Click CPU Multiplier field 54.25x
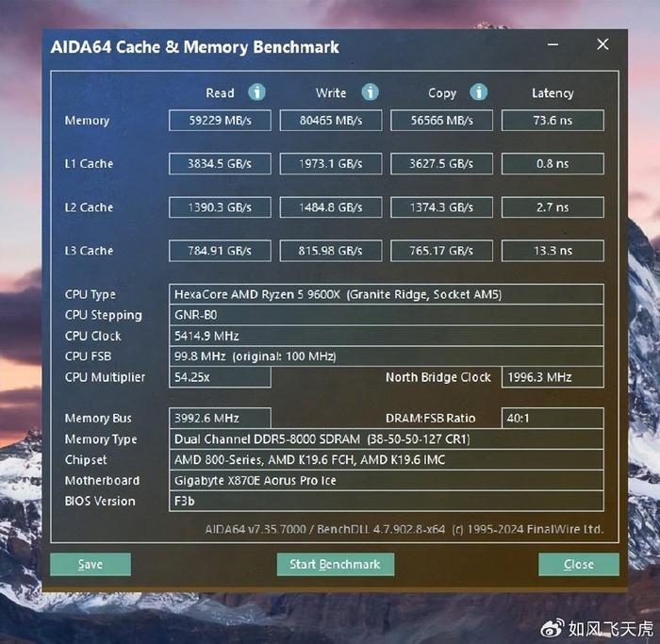This screenshot has height=644, width=660. click(220, 377)
